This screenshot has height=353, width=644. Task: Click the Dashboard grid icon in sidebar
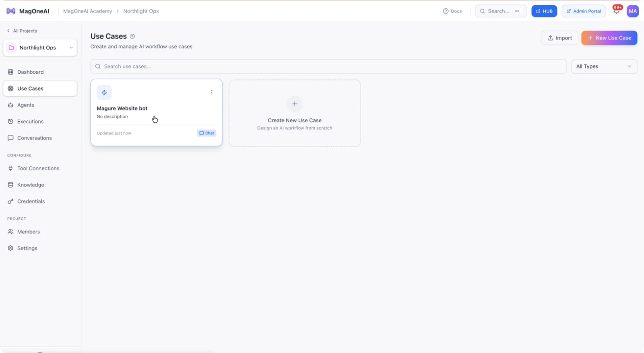click(x=10, y=72)
